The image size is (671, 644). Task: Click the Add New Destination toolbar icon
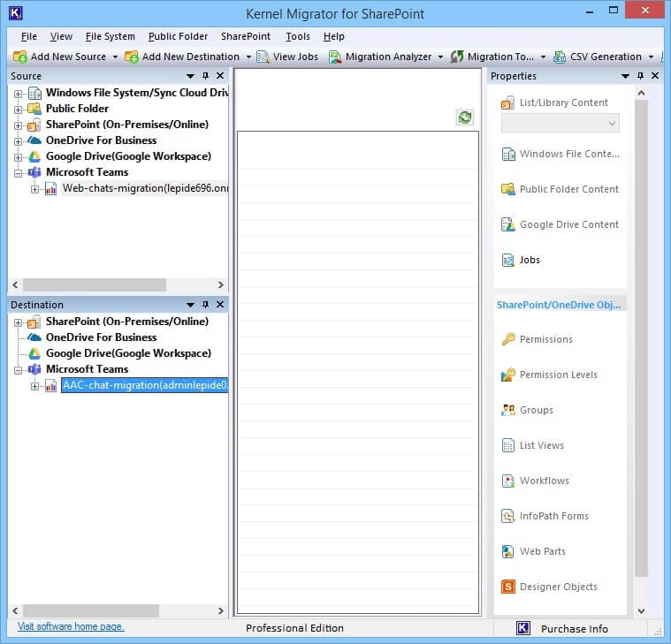(132, 57)
